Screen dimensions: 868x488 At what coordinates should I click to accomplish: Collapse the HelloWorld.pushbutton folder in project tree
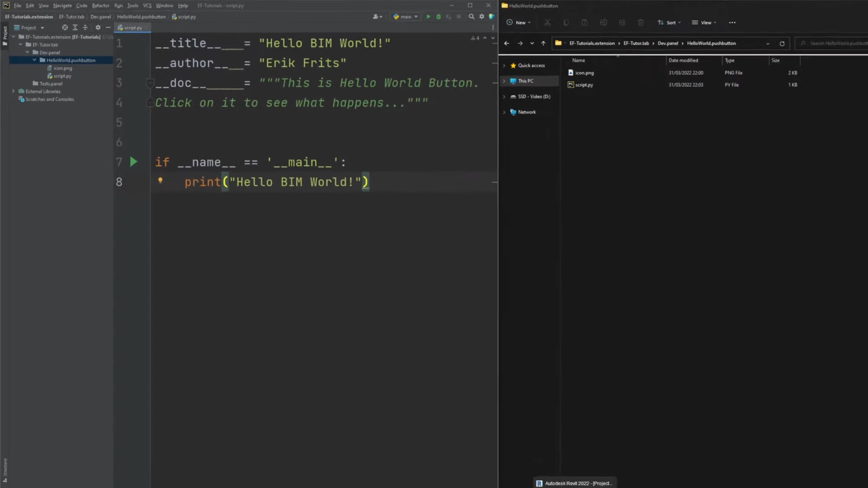[34, 60]
